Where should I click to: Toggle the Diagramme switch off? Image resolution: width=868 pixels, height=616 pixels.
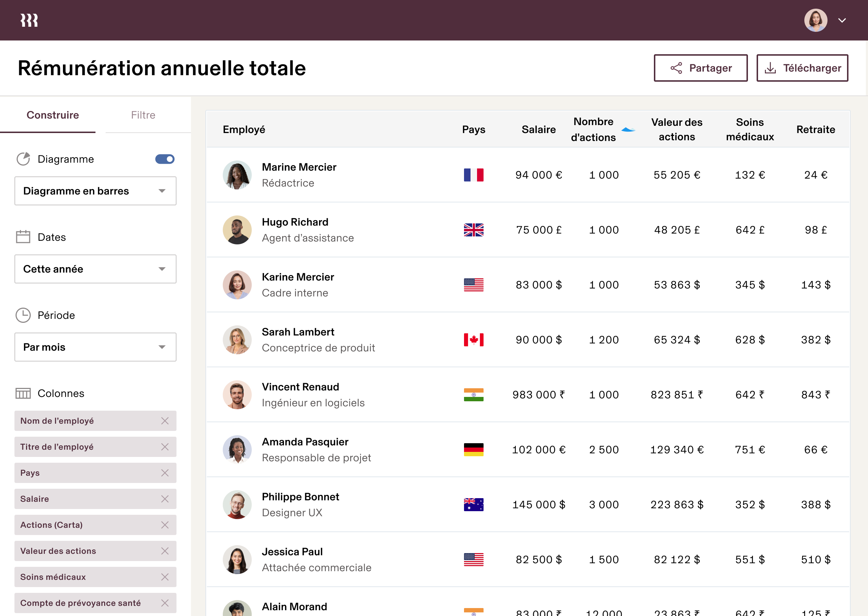165,159
